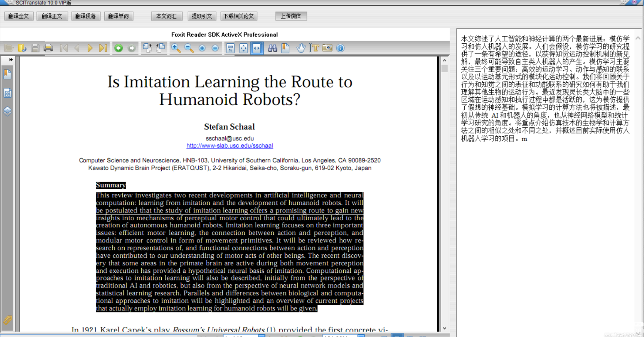Advance to the next page
The height and width of the screenshot is (337, 644).
click(x=90, y=48)
